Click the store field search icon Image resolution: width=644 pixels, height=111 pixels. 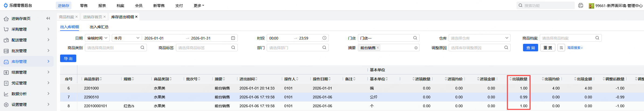[415, 38]
